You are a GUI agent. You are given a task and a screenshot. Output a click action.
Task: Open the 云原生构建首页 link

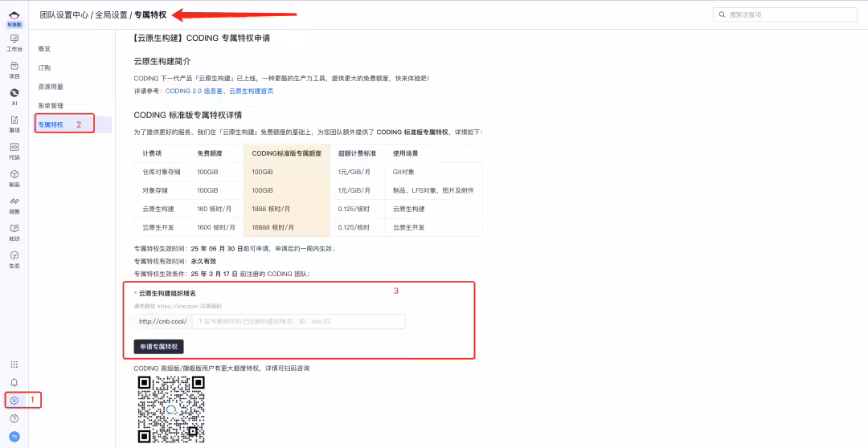pos(252,92)
